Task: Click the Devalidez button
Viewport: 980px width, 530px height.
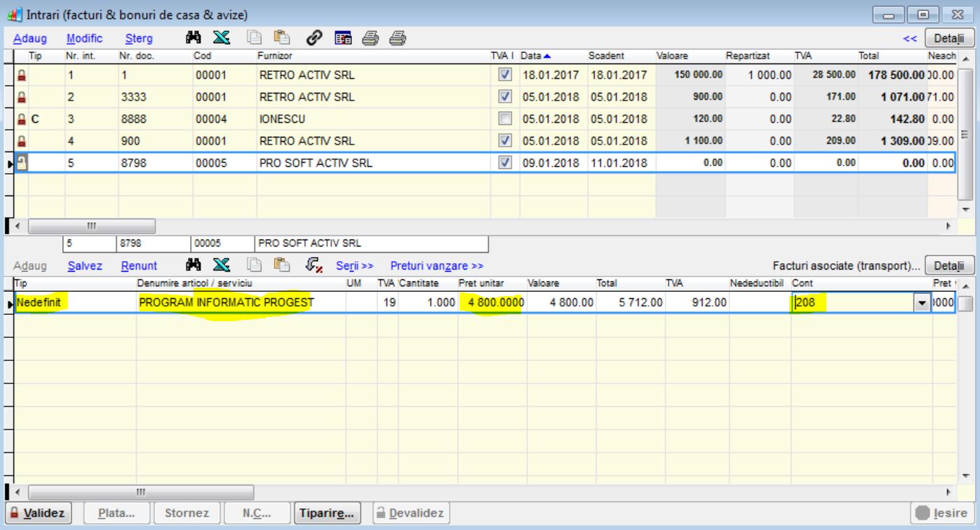Action: (412, 513)
